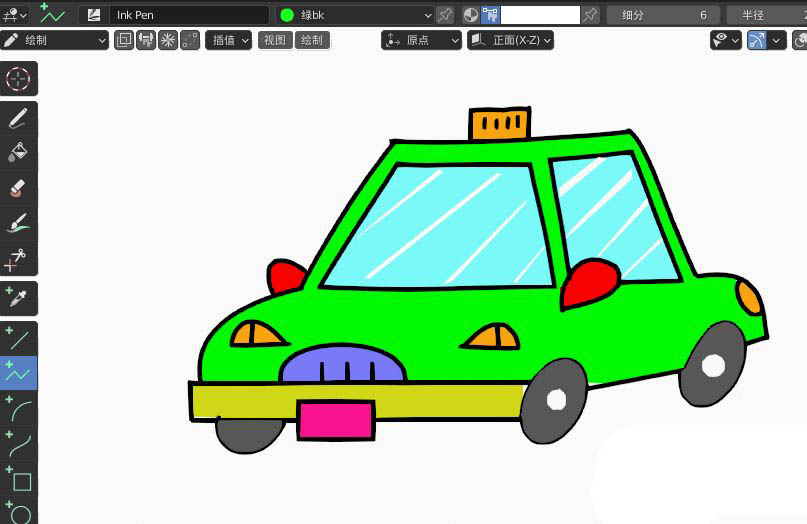
Task: Open the 绘制 menu next to 视图
Action: [x=312, y=40]
